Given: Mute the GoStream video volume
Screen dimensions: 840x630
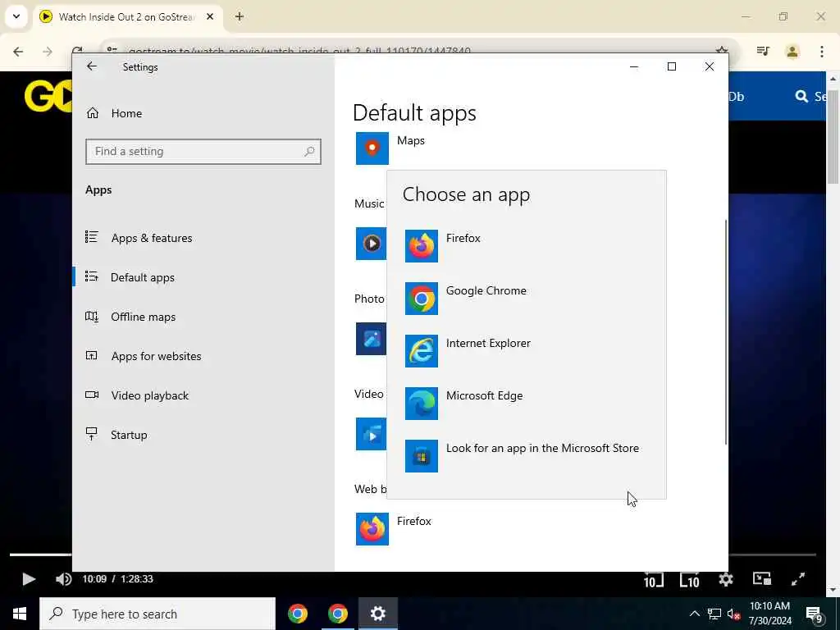Looking at the screenshot, I should pyautogui.click(x=63, y=579).
